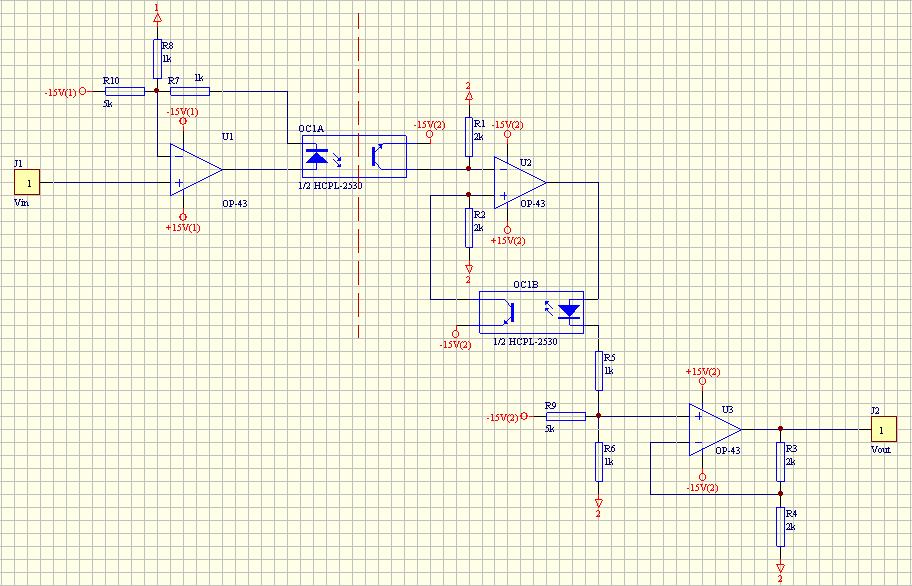Click resistor R1 near U2

(x=468, y=136)
